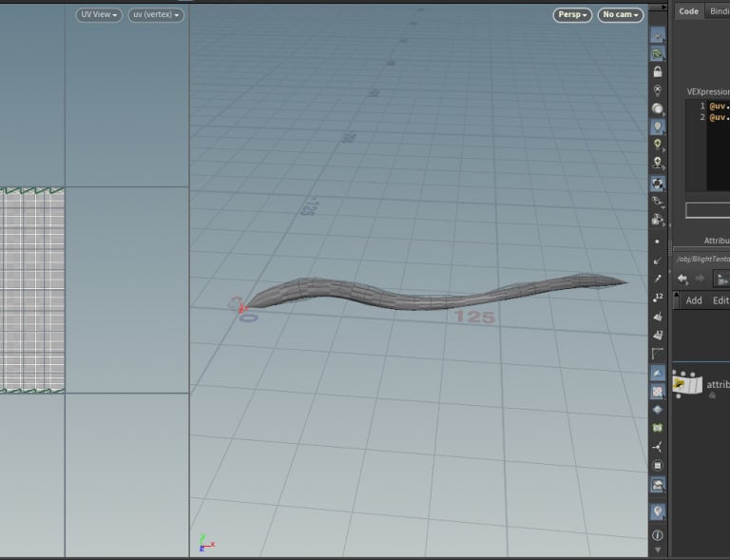730x560 pixels.
Task: Click the three-axis origin gnomon icon
Action: pos(658,448)
